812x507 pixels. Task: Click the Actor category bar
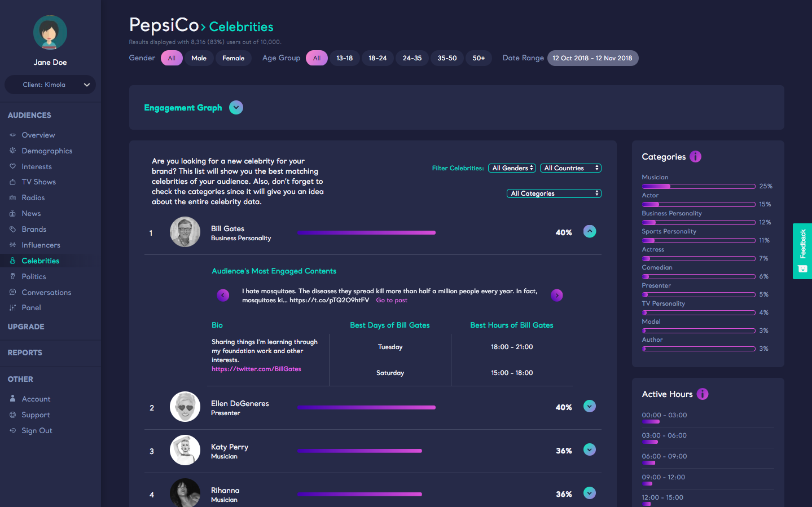point(699,204)
